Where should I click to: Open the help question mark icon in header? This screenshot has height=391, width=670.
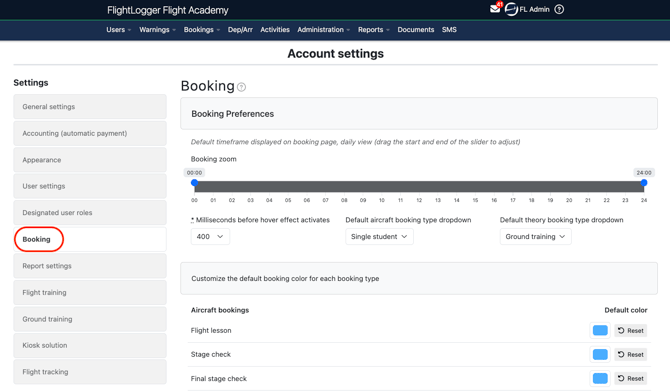tap(559, 9)
